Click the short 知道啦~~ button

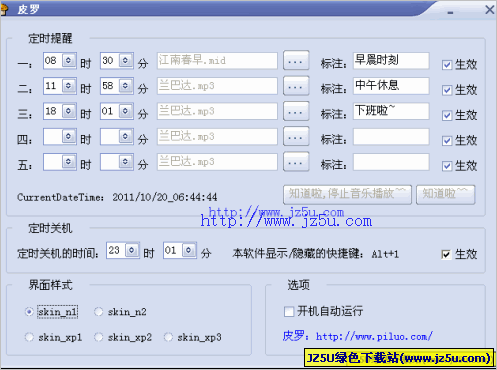(446, 194)
